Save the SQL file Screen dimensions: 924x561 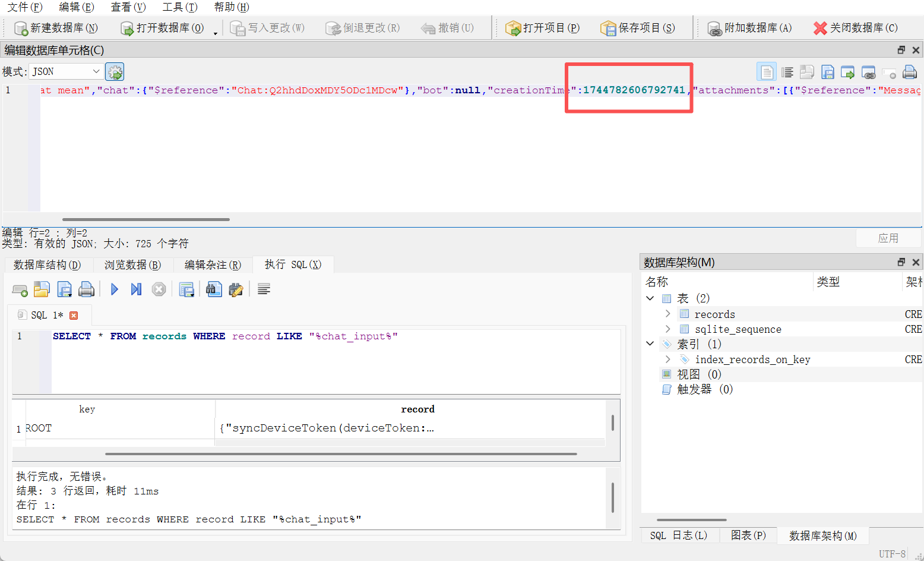point(64,289)
